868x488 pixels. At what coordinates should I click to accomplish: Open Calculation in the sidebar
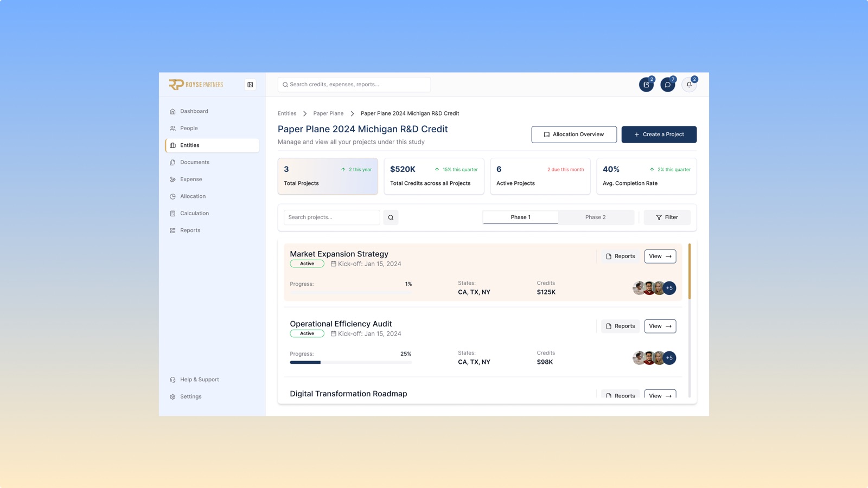[212, 213]
